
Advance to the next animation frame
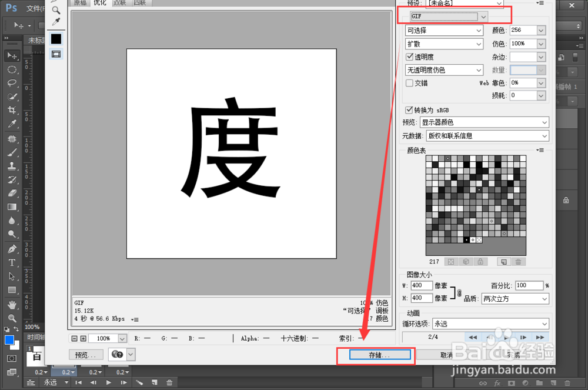click(523, 336)
